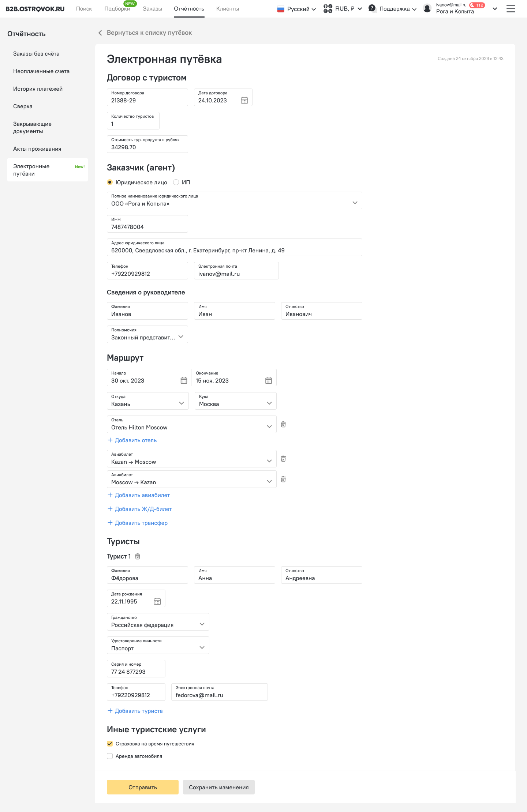Image resolution: width=527 pixels, height=812 pixels.
Task: Click the currency symbols icon
Action: pos(328,8)
